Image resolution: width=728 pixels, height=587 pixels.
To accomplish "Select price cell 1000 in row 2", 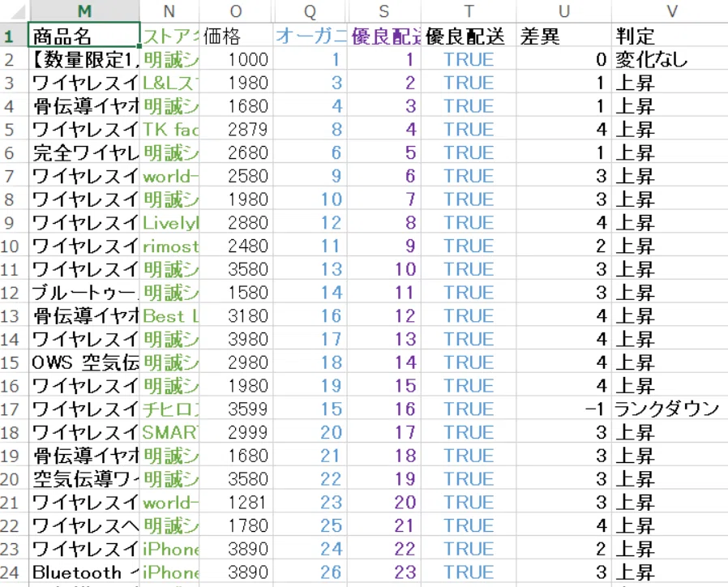I will pyautogui.click(x=237, y=59).
